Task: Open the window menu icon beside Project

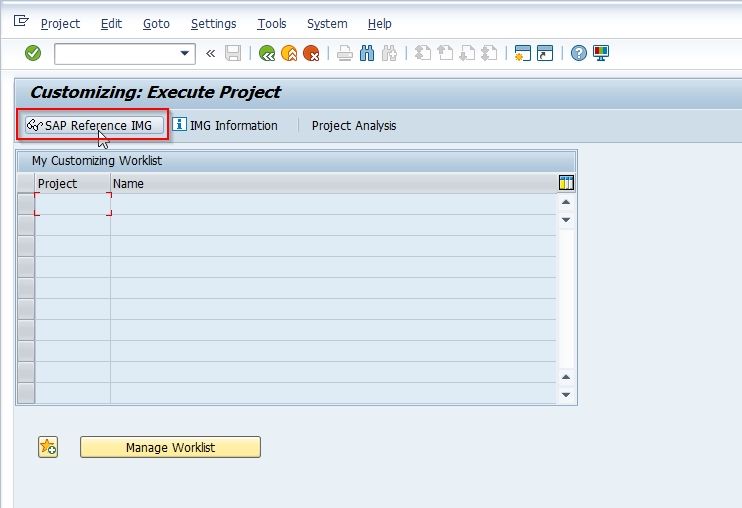Action: 21,21
